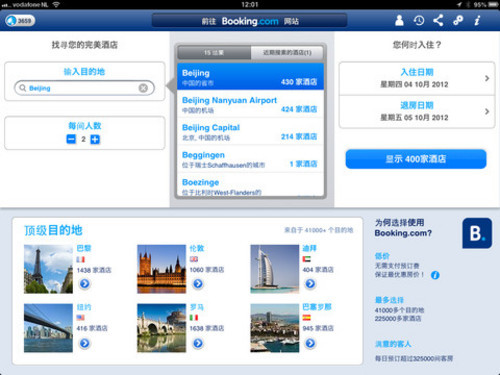Switch to the 15 results tab

214,53
